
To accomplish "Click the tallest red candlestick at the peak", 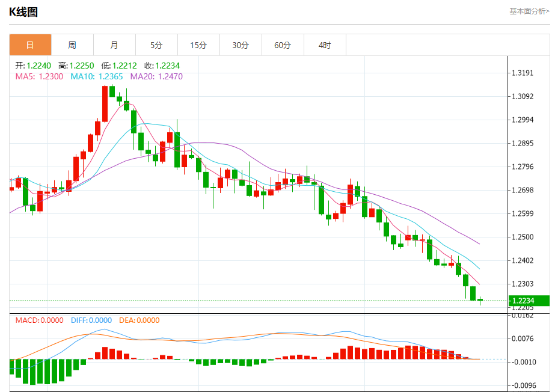I will (x=105, y=104).
